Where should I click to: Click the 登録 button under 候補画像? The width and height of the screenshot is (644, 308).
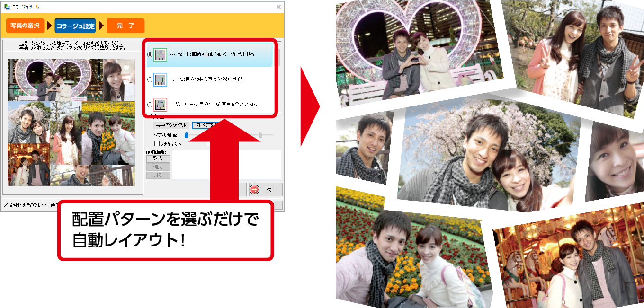pyautogui.click(x=158, y=158)
